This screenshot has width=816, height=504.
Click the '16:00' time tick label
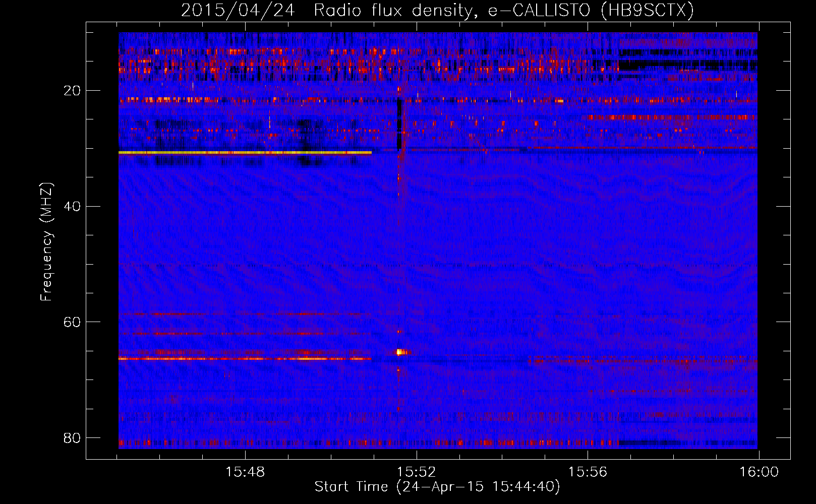click(759, 472)
